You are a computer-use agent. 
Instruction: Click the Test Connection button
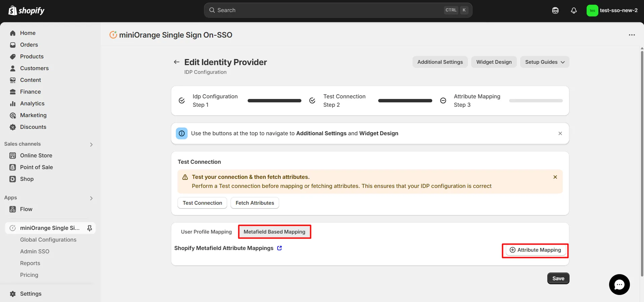pyautogui.click(x=202, y=203)
